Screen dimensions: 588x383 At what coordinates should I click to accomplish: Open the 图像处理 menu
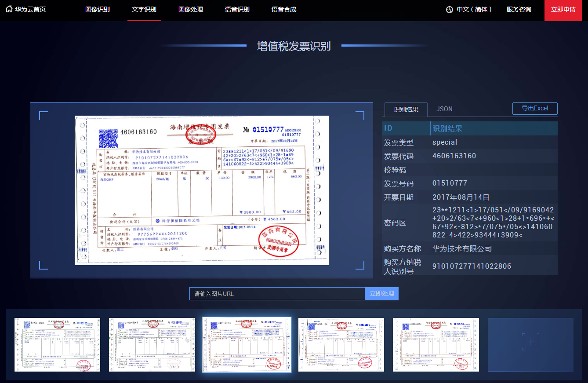pos(191,9)
